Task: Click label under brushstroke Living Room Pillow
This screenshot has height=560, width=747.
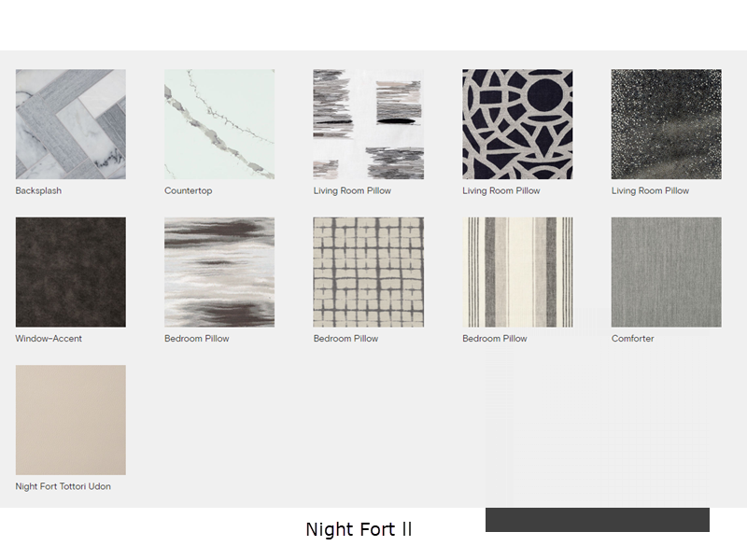Action: (x=352, y=190)
